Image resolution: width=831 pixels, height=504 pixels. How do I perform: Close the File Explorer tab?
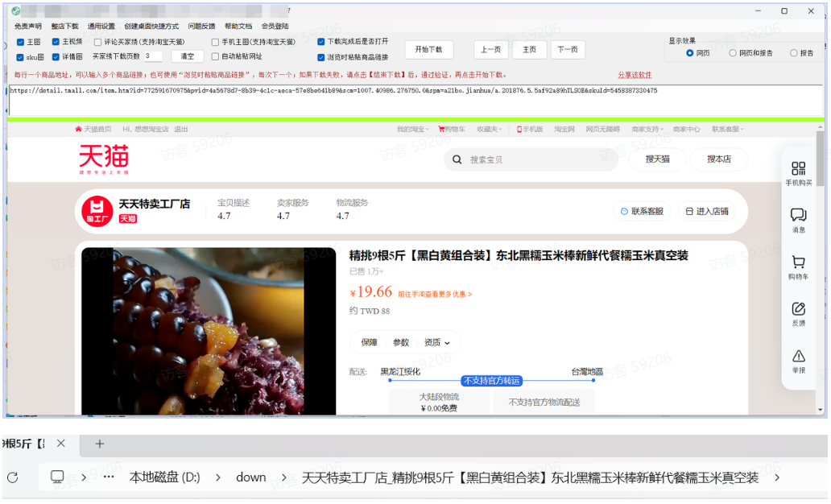coord(61,444)
